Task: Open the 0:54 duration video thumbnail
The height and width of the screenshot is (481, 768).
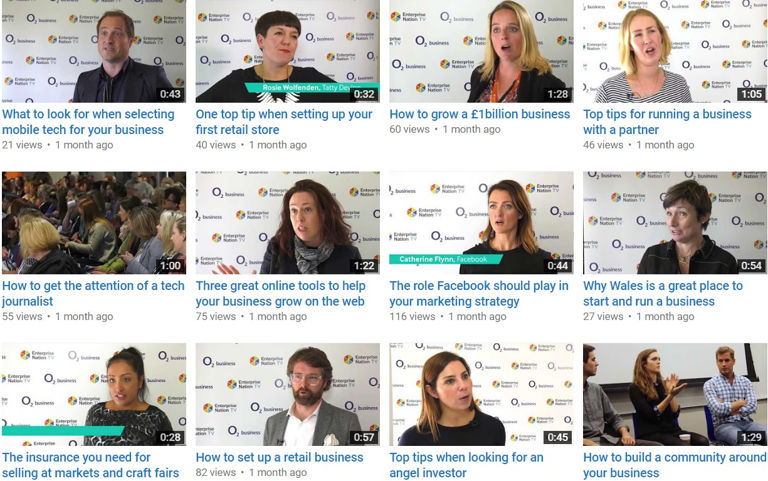Action: pos(675,222)
